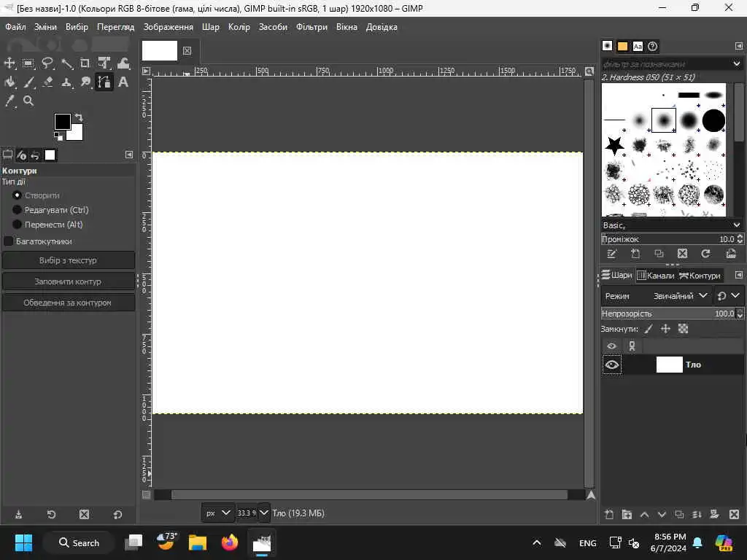Viewport: 747px width, 560px height.
Task: Create a new layer icon
Action: [609, 514]
